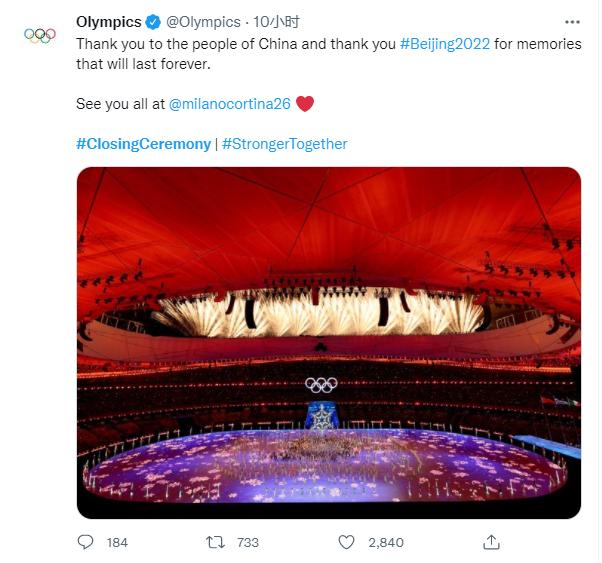Click the Olympics rings profile avatar
The height and width of the screenshot is (563, 602).
pyautogui.click(x=39, y=35)
